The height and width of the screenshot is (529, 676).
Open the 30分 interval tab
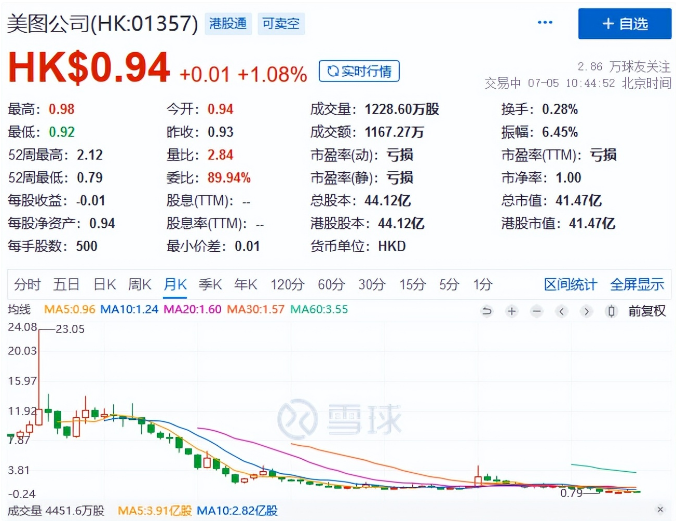coord(372,285)
